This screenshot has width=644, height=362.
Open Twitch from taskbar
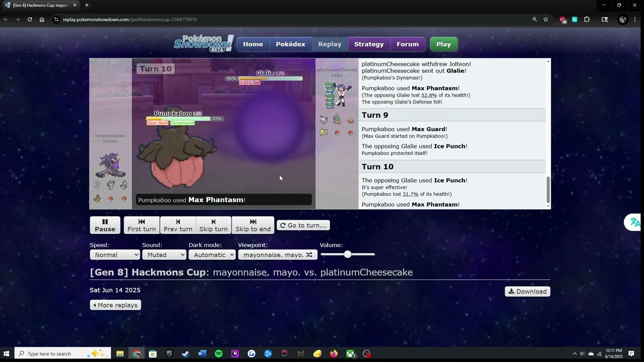click(x=235, y=354)
